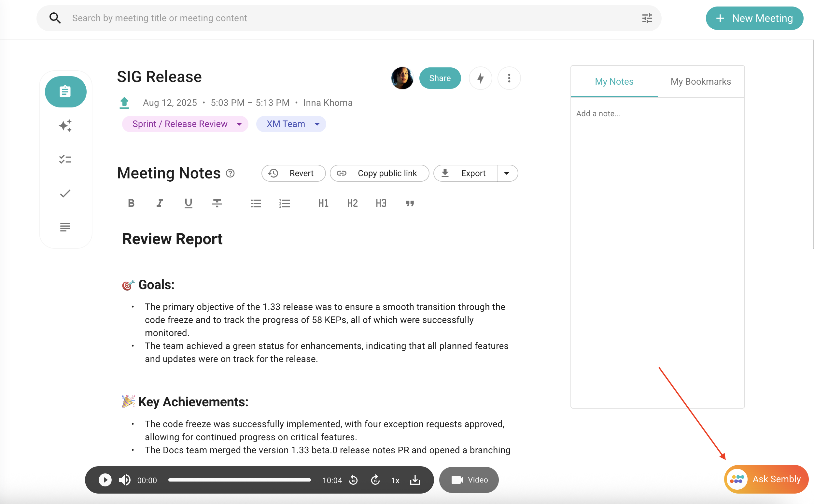Click the Copy public link button
This screenshot has height=504, width=814.
(x=379, y=173)
